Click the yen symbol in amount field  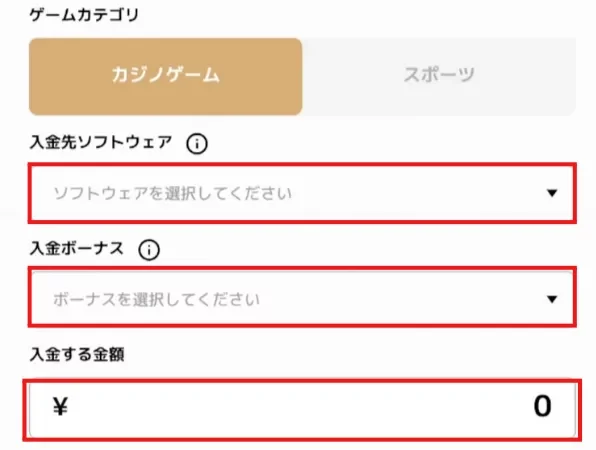pos(60,406)
